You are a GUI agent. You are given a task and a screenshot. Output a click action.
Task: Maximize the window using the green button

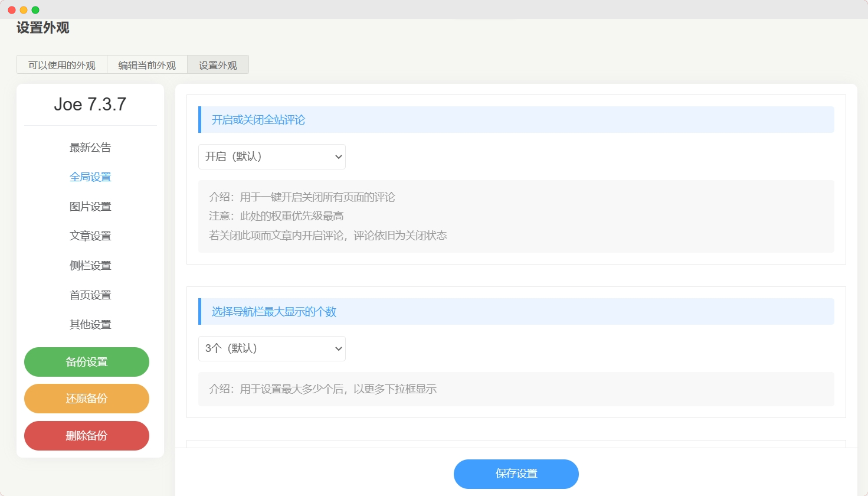[x=35, y=10]
